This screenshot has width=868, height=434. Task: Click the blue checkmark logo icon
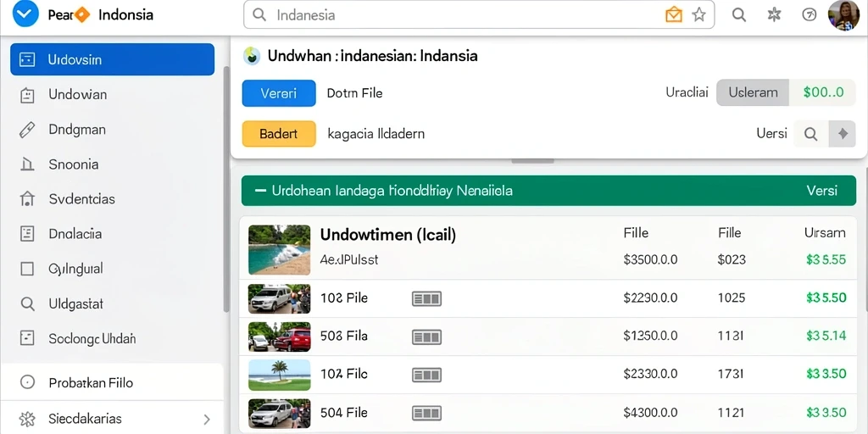tap(25, 14)
